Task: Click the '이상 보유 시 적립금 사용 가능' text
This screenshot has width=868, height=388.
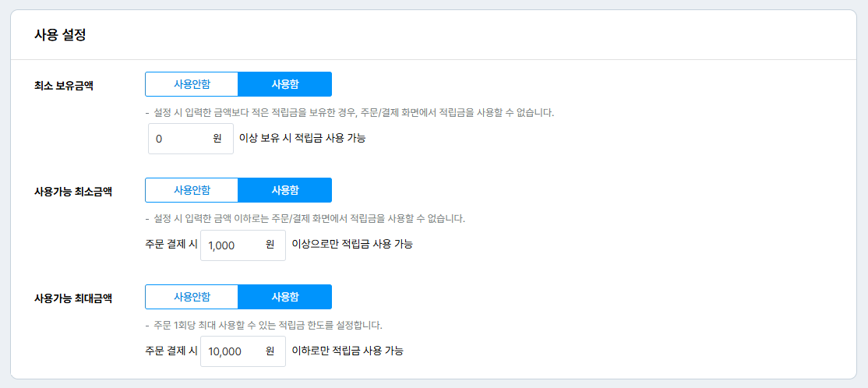Action: pos(302,139)
